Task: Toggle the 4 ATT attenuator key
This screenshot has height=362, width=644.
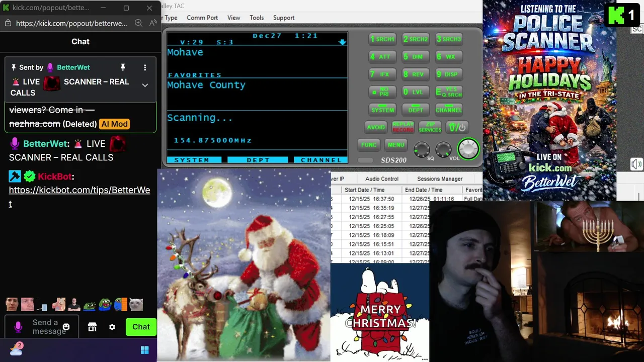Action: pyautogui.click(x=382, y=57)
